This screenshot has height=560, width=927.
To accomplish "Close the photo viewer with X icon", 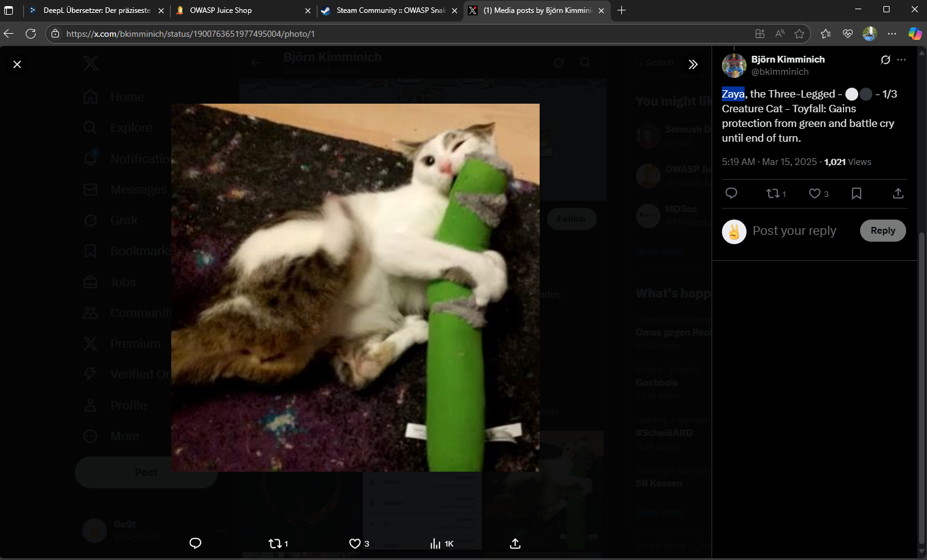I will pos(17,64).
